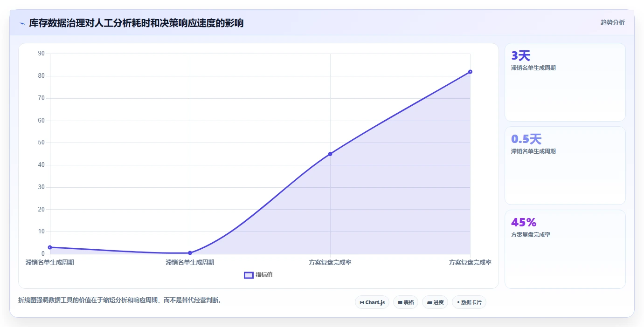Click y-axis label 80
The height and width of the screenshot is (327, 644).
point(41,76)
